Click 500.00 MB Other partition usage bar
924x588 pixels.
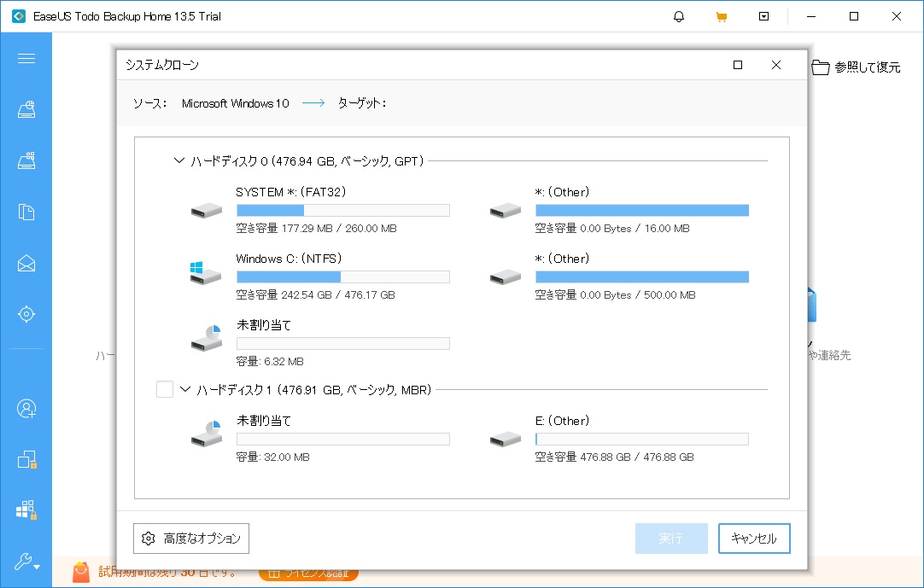[x=641, y=277]
